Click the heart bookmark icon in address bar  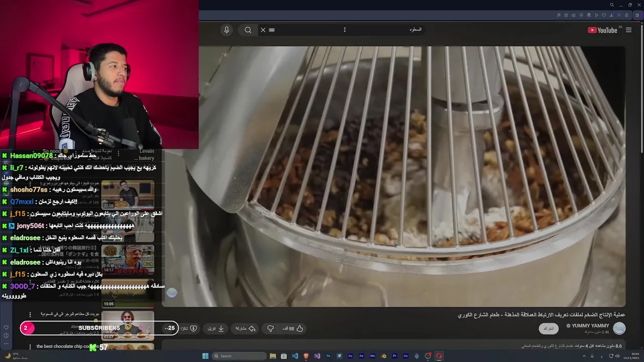[604, 15]
